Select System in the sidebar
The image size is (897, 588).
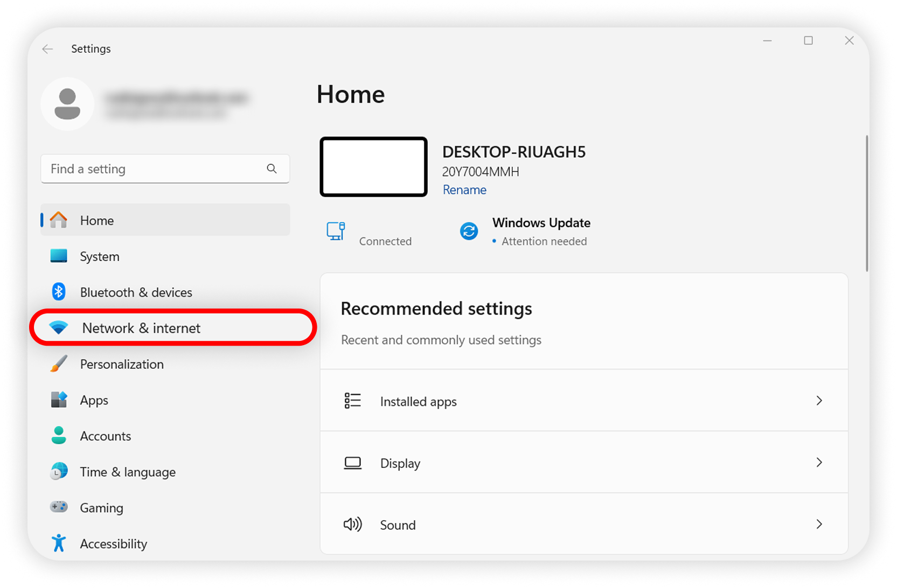pyautogui.click(x=100, y=256)
